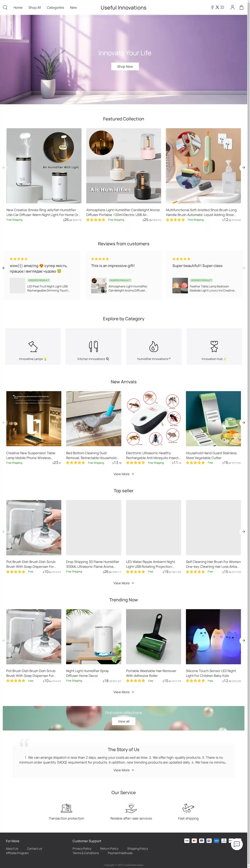
Task: Visit the YouTube social icon
Action: coord(222,7)
